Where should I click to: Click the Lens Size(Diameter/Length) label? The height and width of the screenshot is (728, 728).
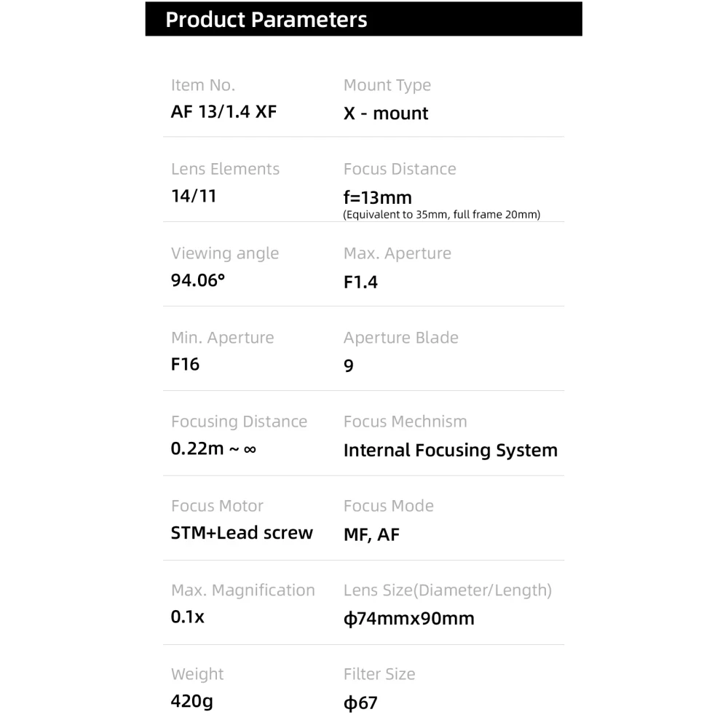(x=447, y=590)
